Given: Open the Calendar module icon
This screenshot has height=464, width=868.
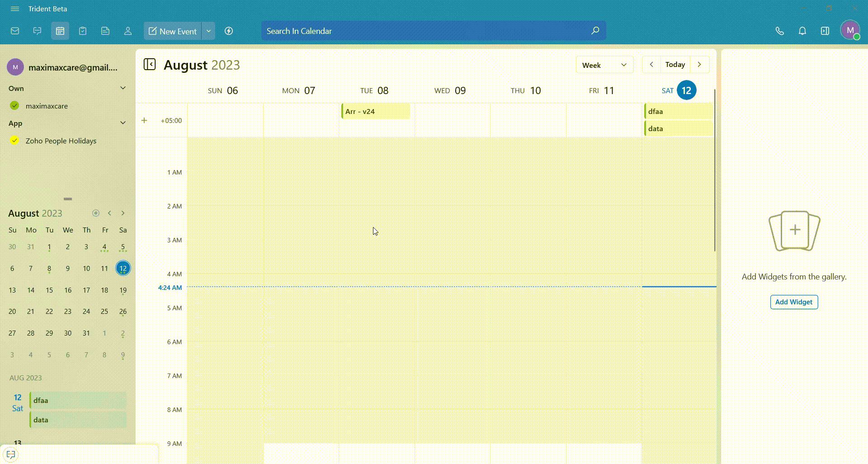Looking at the screenshot, I should click(x=60, y=31).
